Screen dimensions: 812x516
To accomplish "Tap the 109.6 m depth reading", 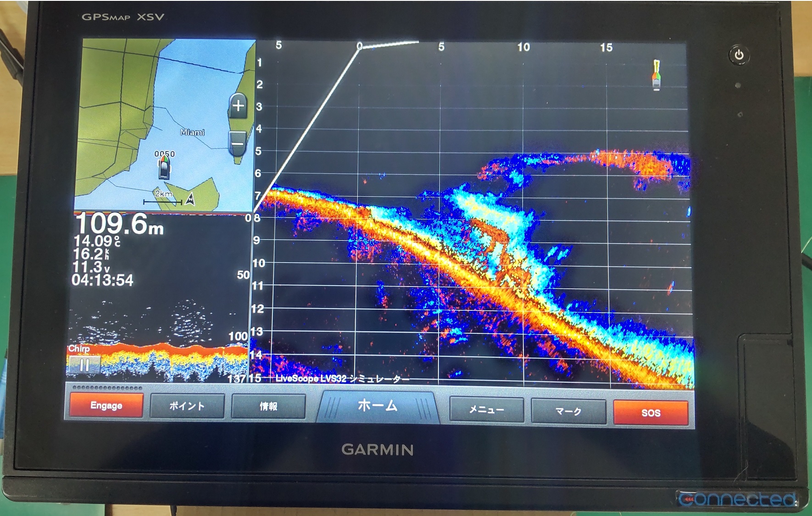I will 119,224.
